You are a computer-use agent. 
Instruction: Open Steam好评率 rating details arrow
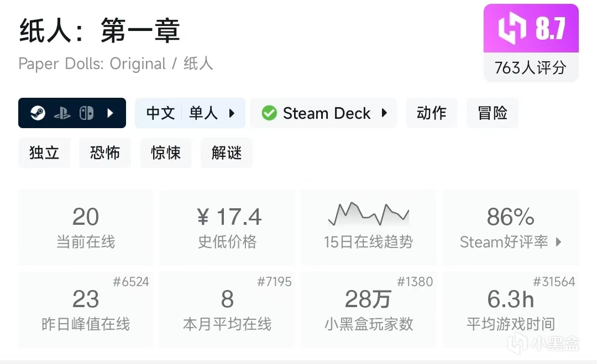[x=558, y=242]
